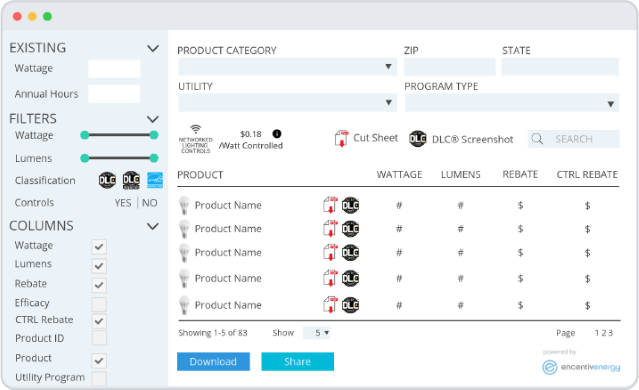Click the Showing 1-5 of 83 text

213,333
